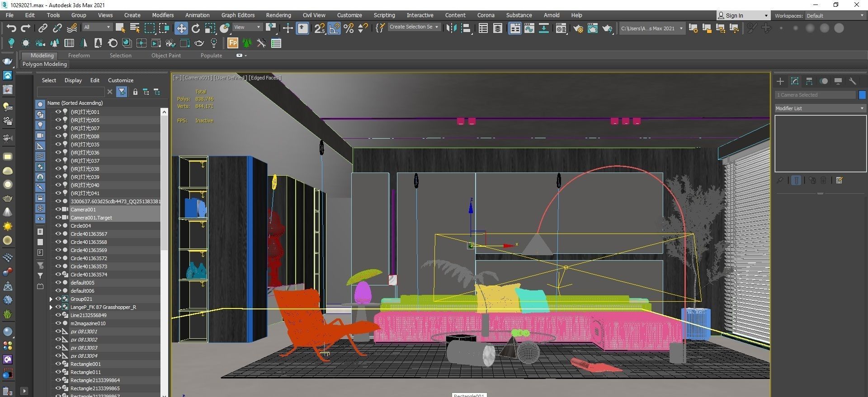Open the Modifier List dropdown
Image resolution: width=868 pixels, height=397 pixels.
pos(820,108)
